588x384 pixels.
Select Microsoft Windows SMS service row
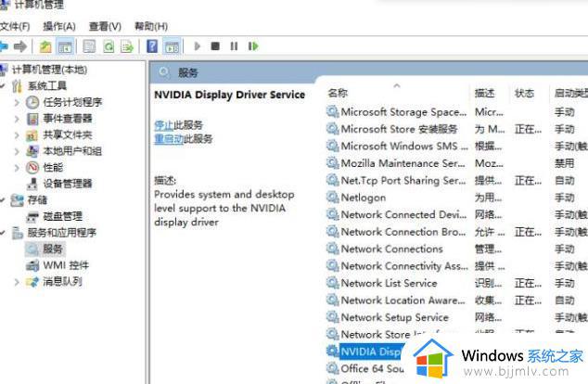tap(456, 146)
